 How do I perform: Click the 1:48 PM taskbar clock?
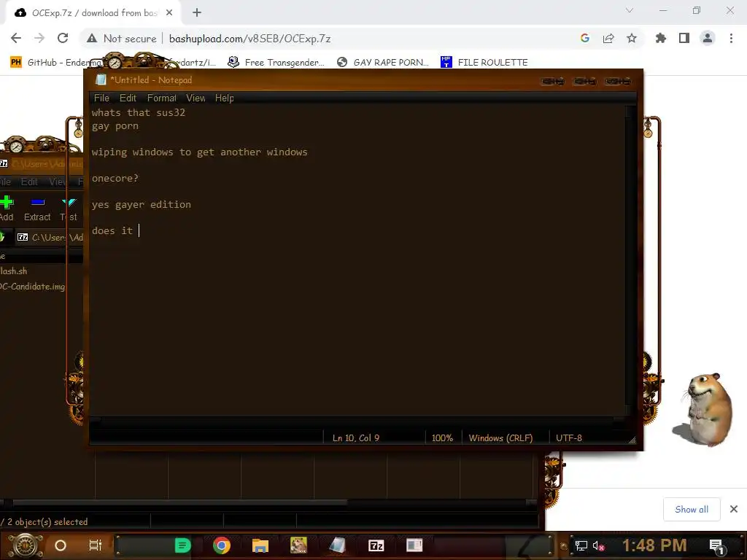[x=654, y=545]
